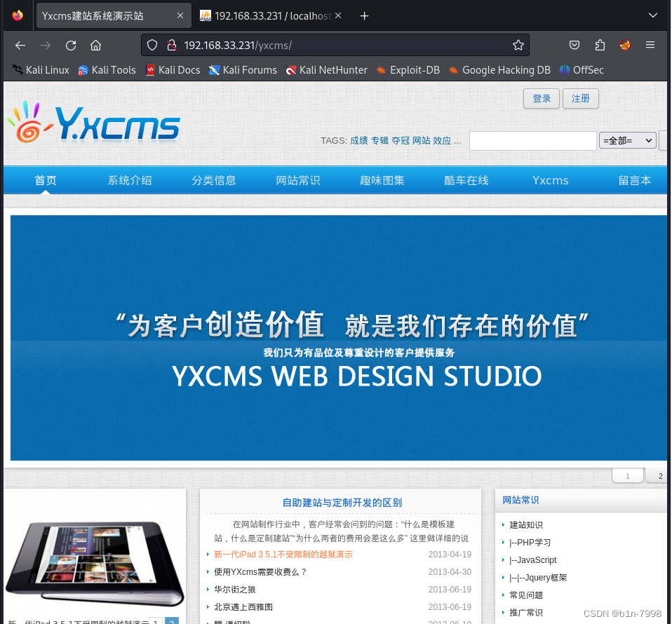
Task: Click the Yxcms logo
Action: tap(94, 122)
